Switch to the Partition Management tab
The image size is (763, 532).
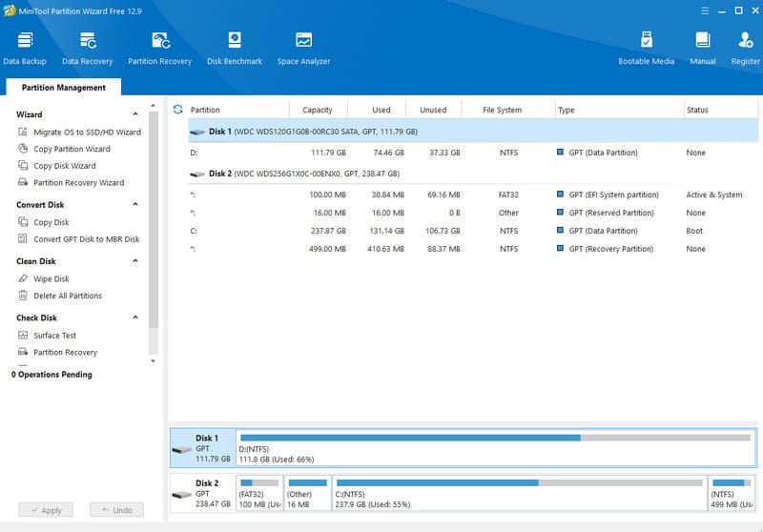64,88
